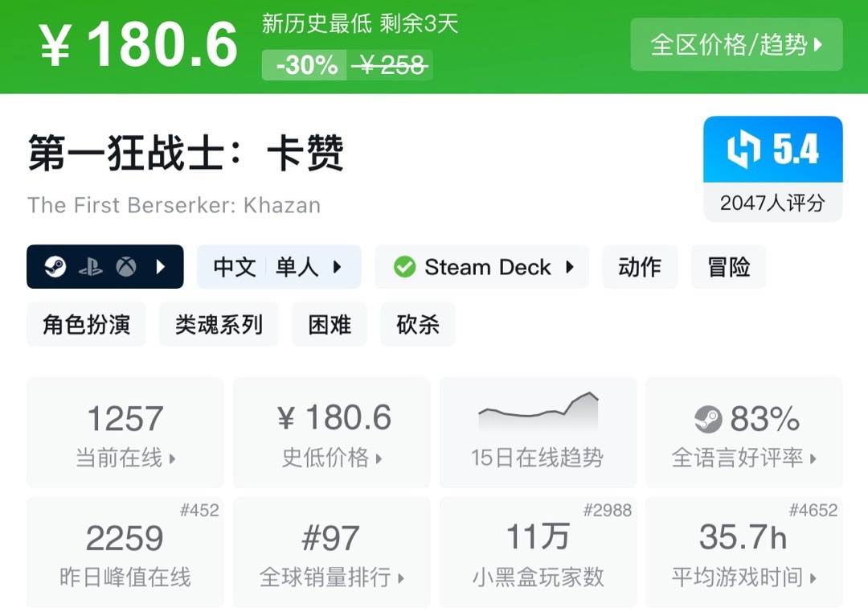Tap the 类魂系列 tag

pos(219,324)
